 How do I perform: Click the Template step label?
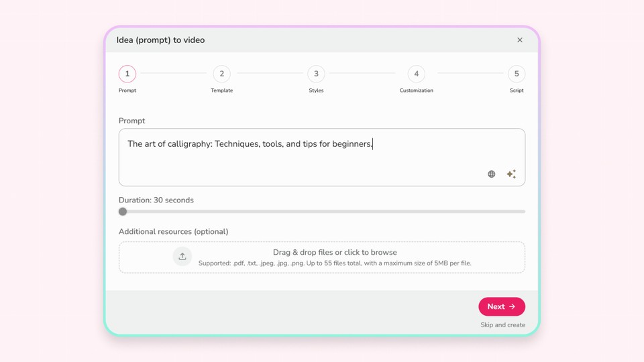[221, 90]
